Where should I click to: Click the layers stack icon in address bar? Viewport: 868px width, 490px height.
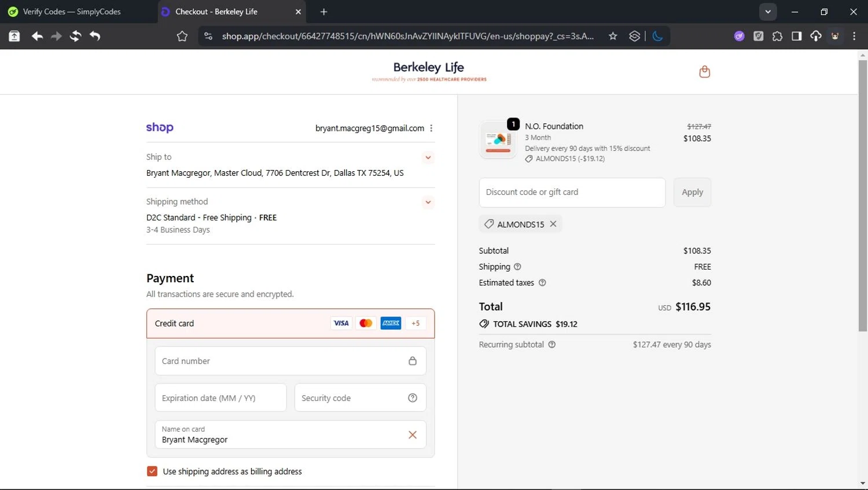click(x=634, y=36)
